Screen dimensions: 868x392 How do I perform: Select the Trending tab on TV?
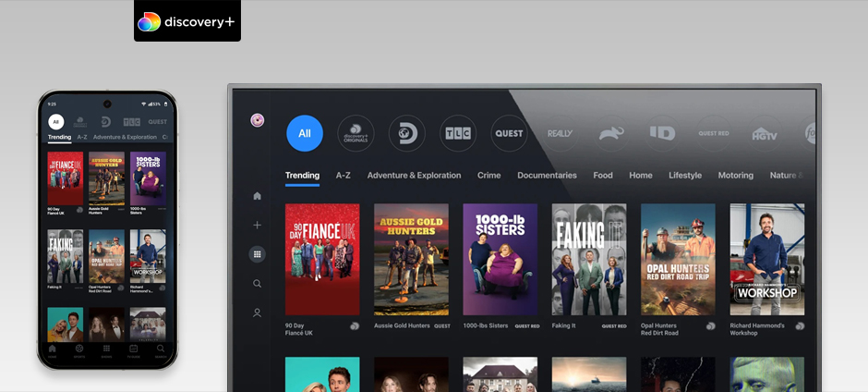click(x=302, y=176)
